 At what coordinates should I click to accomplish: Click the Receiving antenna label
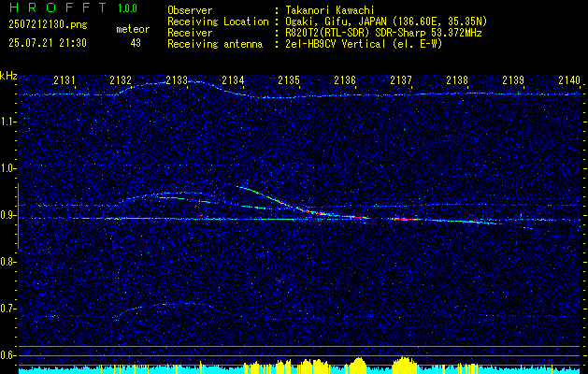(215, 44)
